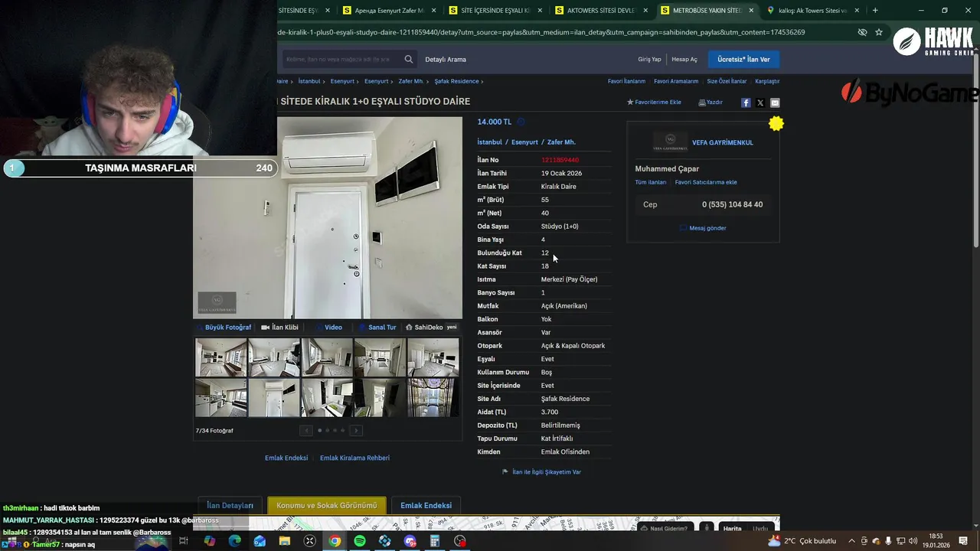Screen dimensions: 980x551
Task: Click the red İlan No 1211859440
Action: [x=560, y=160]
